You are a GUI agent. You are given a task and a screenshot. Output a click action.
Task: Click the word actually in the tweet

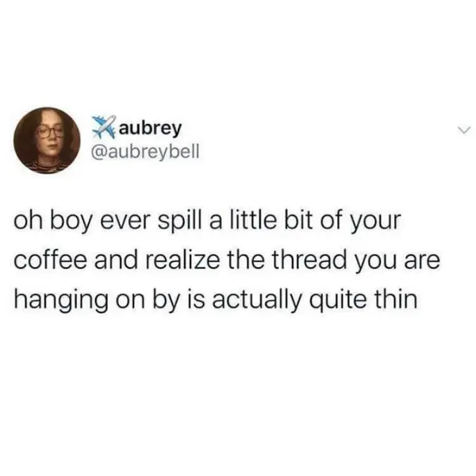[256, 301]
